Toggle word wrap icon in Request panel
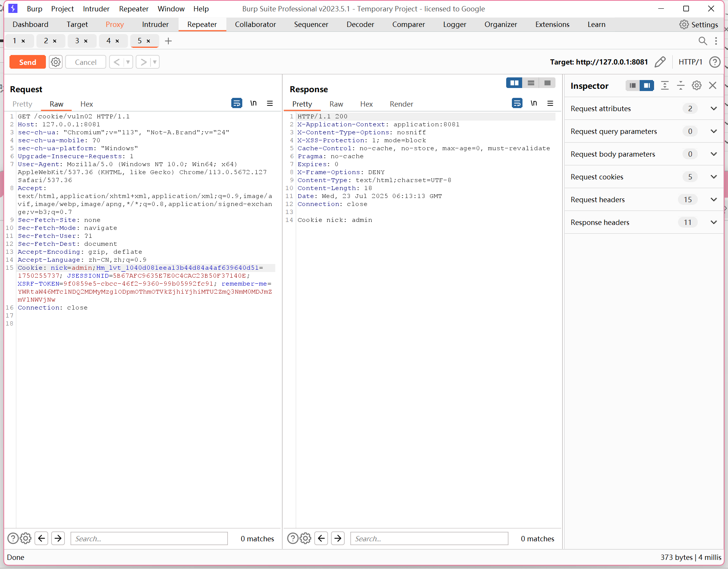This screenshot has width=728, height=569. pyautogui.click(x=237, y=103)
